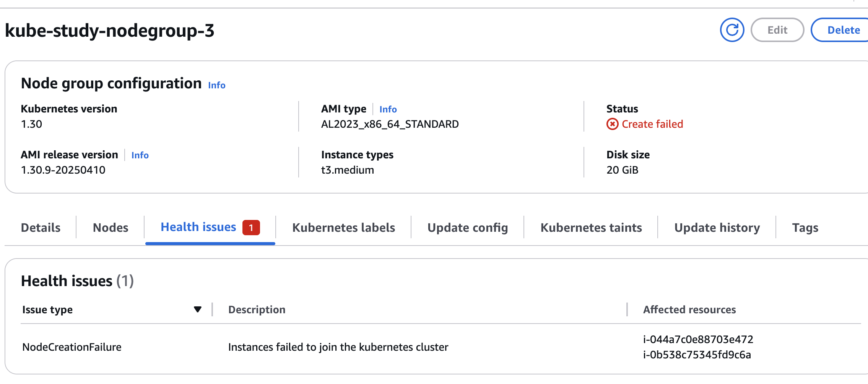
Task: Go to the Update config tab
Action: [x=467, y=228]
